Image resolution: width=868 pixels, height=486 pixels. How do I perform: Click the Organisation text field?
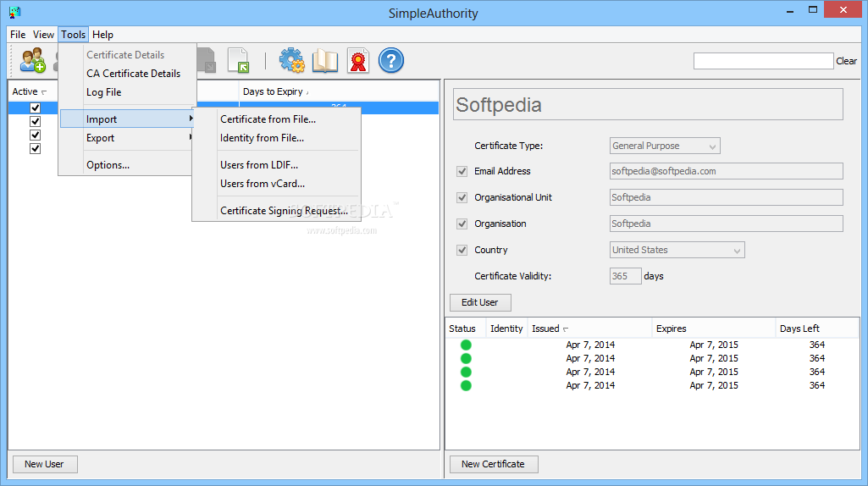click(x=727, y=224)
